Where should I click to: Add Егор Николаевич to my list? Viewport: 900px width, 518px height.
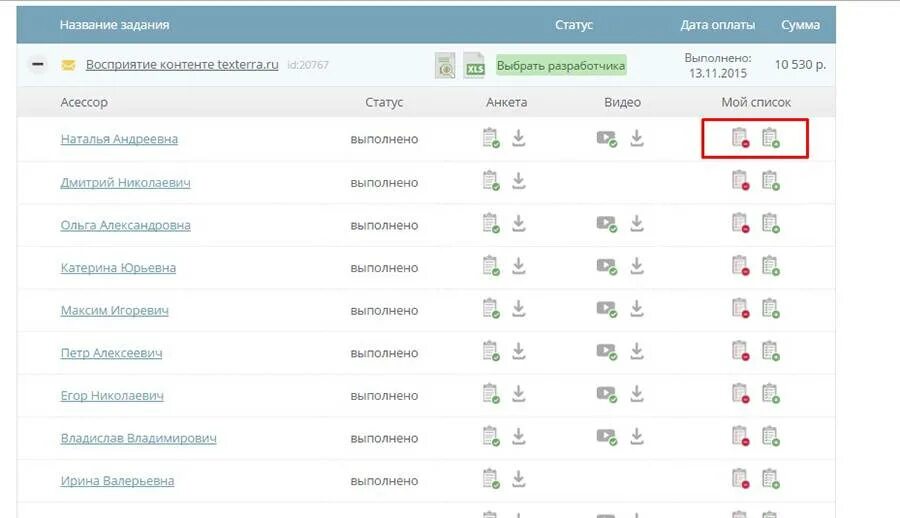[770, 393]
